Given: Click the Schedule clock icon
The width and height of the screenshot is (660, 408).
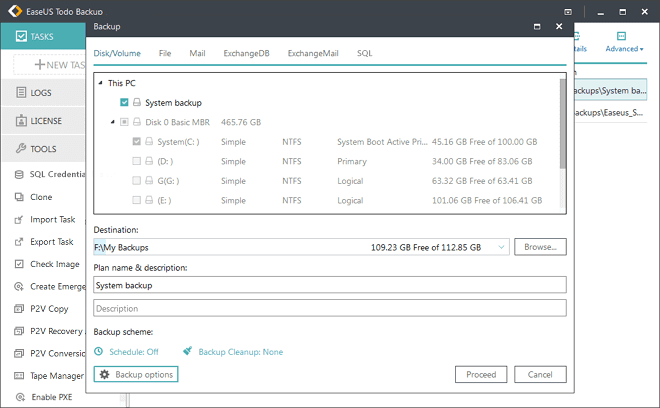Looking at the screenshot, I should 99,352.
